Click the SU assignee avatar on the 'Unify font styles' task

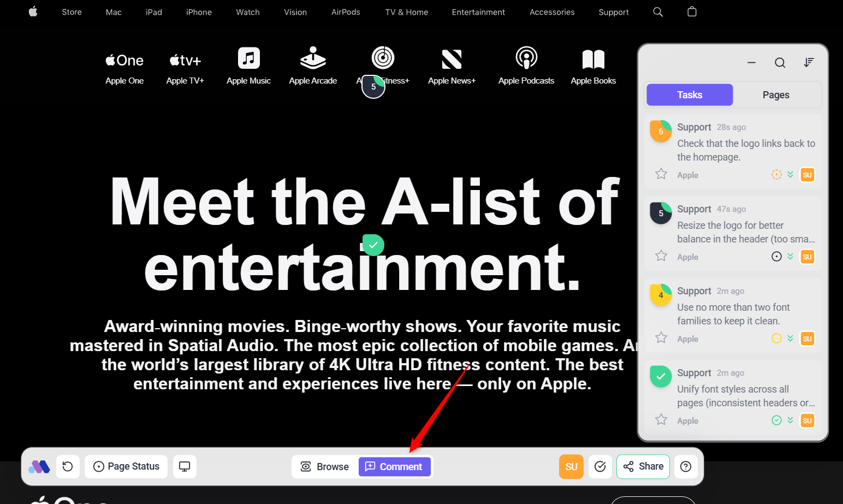point(807,420)
